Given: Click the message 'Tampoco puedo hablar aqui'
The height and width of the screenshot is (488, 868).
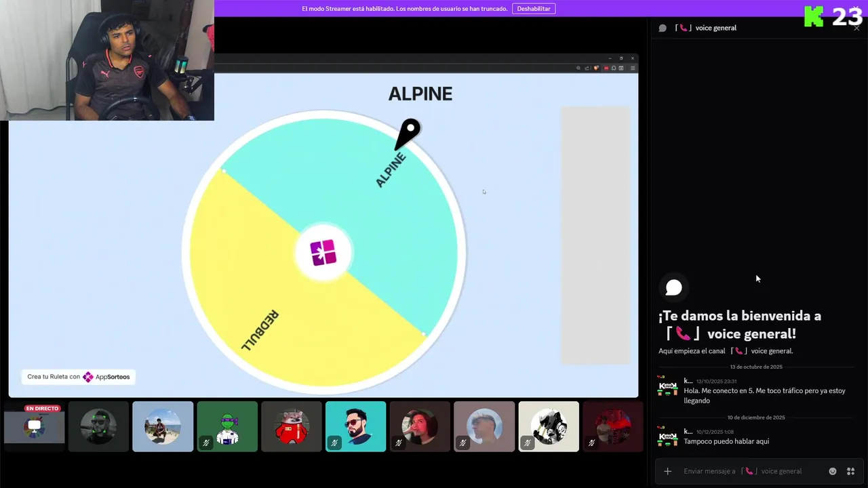Looking at the screenshot, I should tap(726, 441).
